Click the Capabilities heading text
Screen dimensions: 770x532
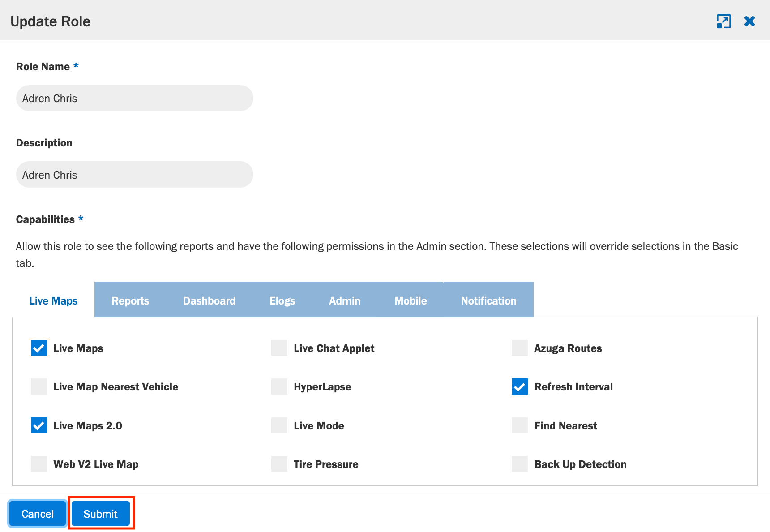tap(45, 219)
